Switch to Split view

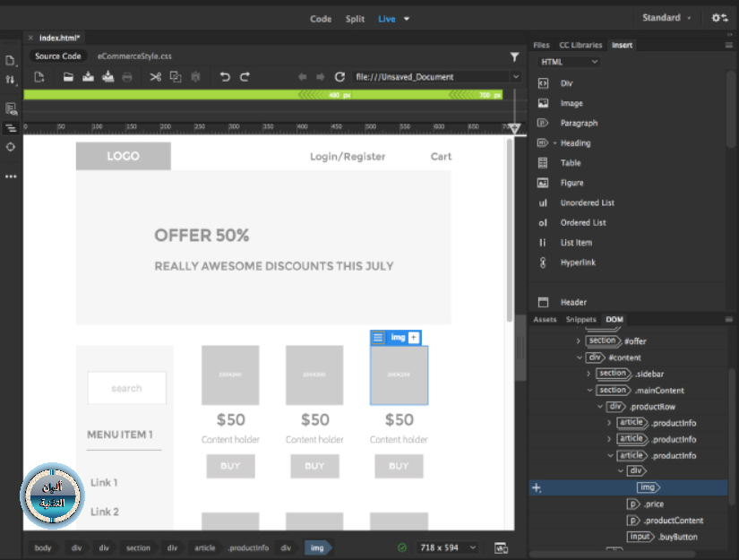pyautogui.click(x=355, y=19)
